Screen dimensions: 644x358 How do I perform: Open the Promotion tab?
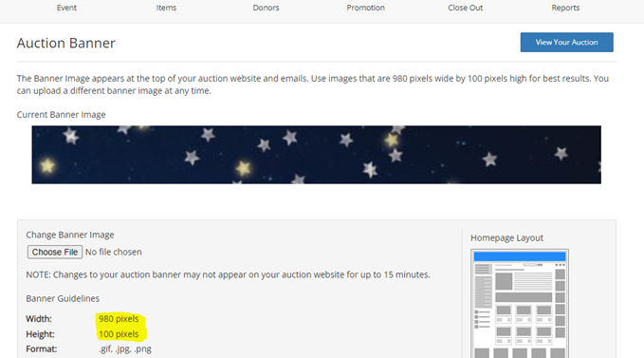click(365, 8)
